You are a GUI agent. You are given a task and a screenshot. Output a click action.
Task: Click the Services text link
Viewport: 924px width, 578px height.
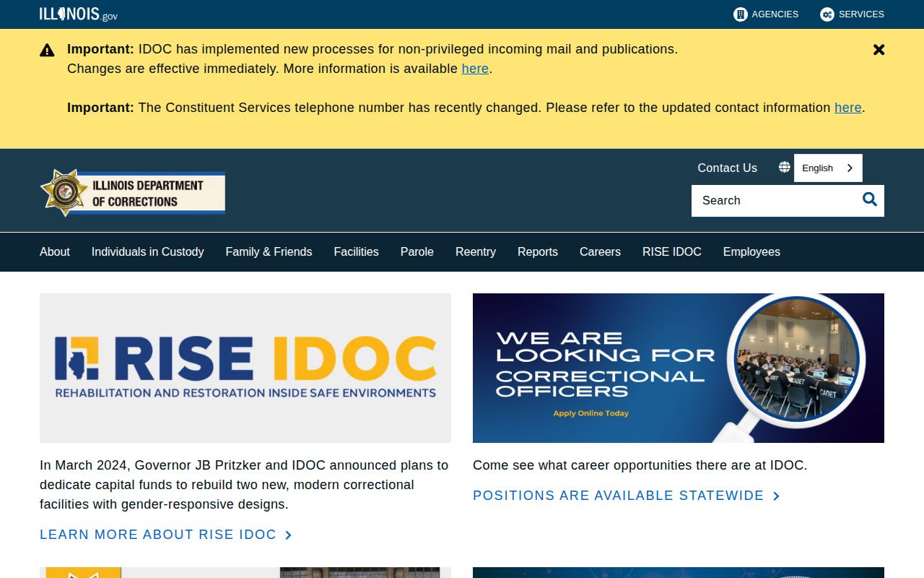(861, 14)
